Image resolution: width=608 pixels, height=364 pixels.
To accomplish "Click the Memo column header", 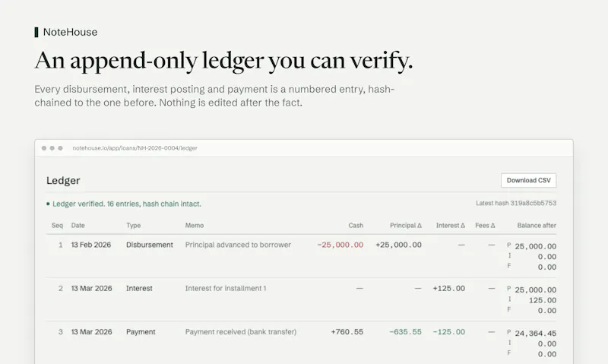I will coord(195,225).
